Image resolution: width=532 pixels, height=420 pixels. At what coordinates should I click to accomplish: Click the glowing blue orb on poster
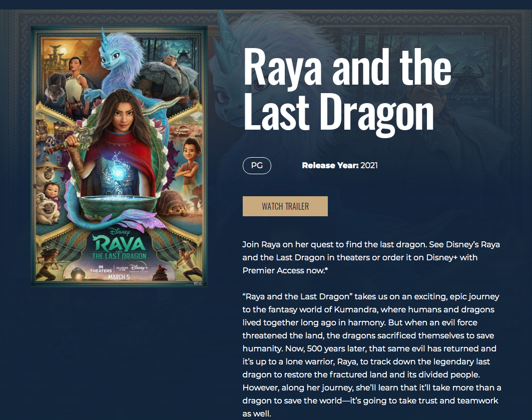[118, 172]
